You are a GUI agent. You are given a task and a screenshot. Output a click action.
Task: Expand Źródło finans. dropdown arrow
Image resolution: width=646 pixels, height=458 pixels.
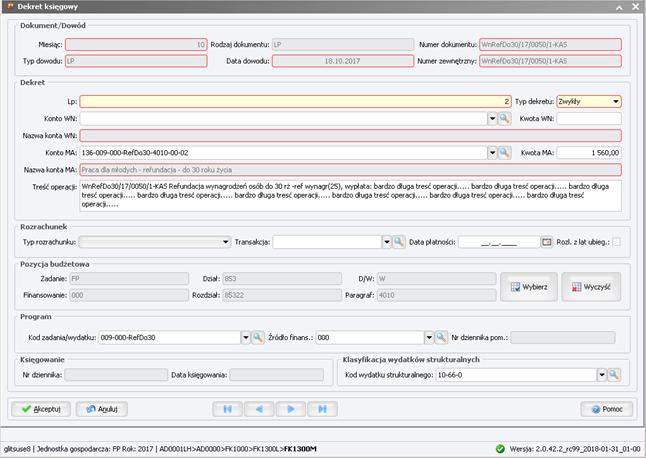(x=429, y=338)
